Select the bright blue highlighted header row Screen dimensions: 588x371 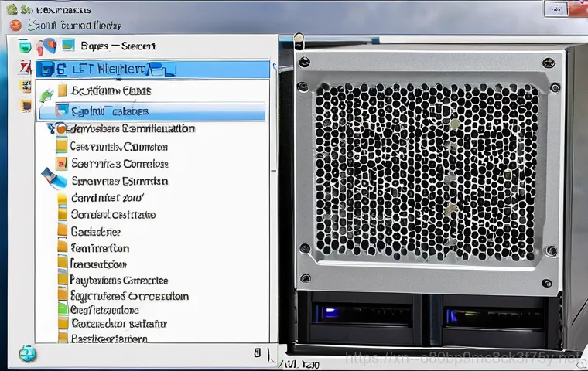click(x=152, y=69)
